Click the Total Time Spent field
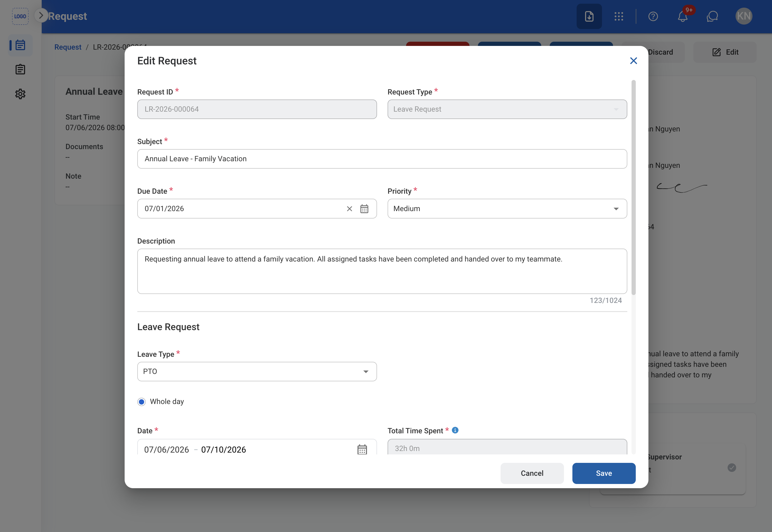Viewport: 772px width, 532px height. pyautogui.click(x=507, y=447)
